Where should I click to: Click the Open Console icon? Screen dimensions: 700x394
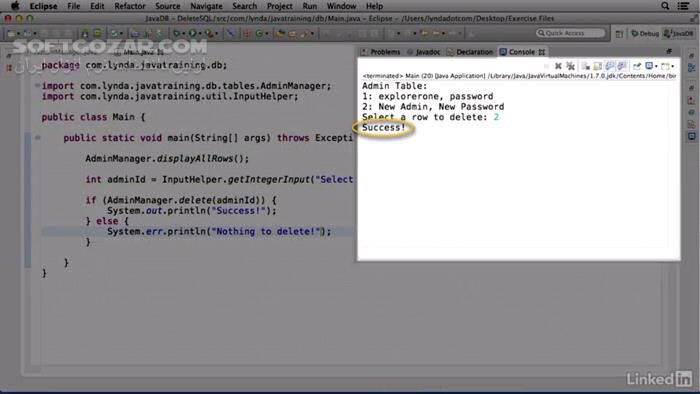(665, 66)
